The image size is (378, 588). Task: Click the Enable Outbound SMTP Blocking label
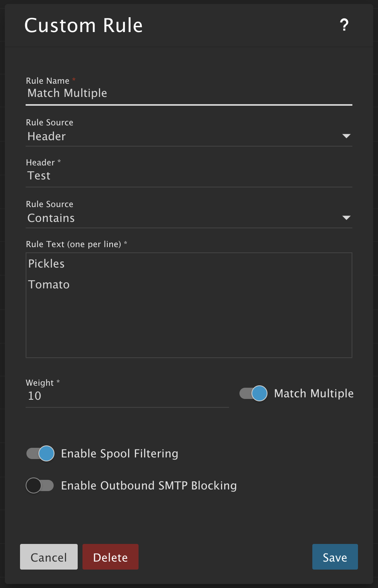point(149,485)
